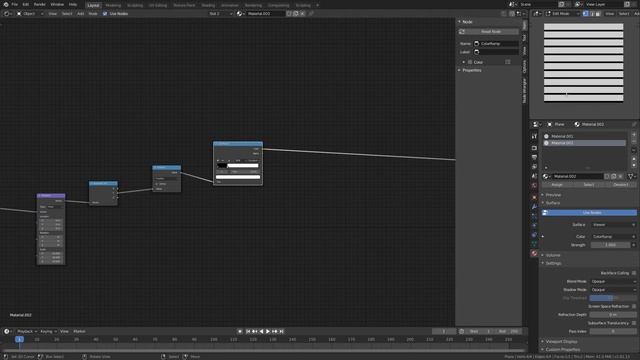Adjust the Clip Threshold slider
Viewport: 640px width, 360px height.
pos(613,298)
